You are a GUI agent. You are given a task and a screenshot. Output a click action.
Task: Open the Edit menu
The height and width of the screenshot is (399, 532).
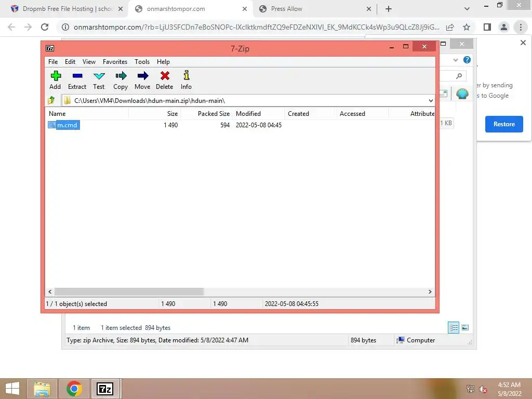coord(70,62)
